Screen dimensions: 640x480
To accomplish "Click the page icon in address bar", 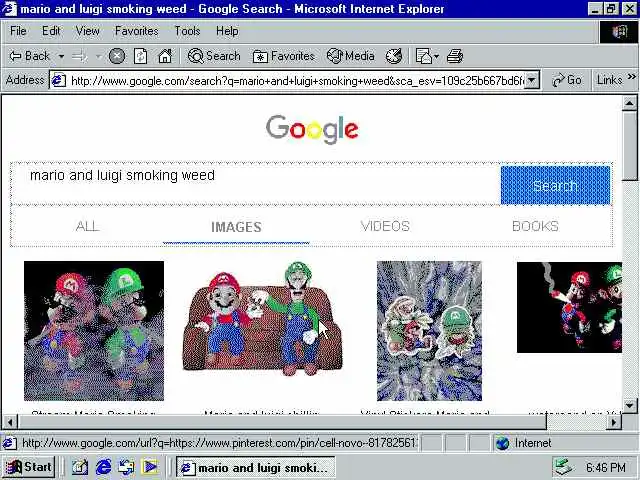I will click(x=58, y=80).
